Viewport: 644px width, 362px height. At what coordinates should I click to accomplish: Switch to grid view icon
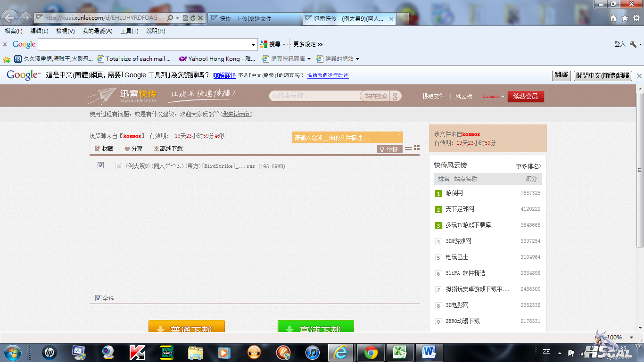(x=417, y=148)
